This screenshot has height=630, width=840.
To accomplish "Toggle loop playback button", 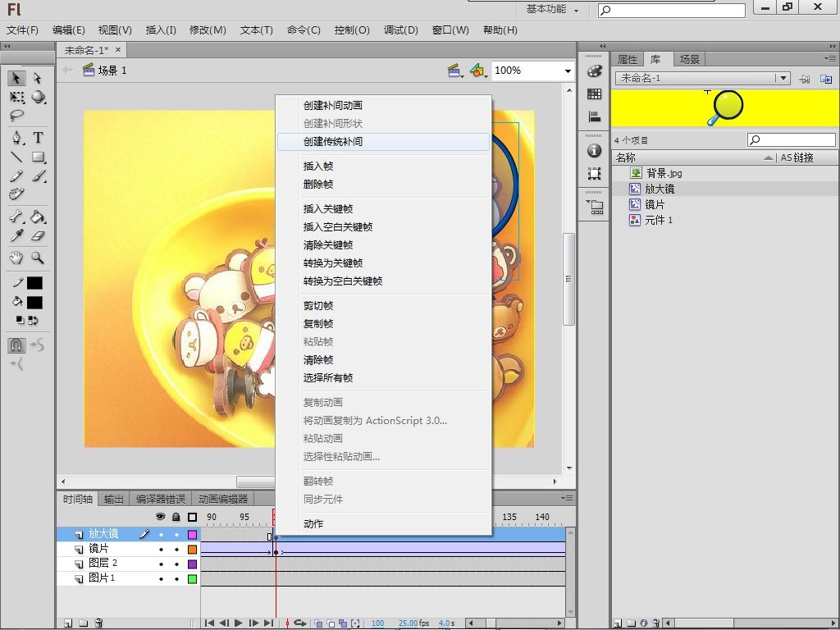I will click(x=300, y=623).
